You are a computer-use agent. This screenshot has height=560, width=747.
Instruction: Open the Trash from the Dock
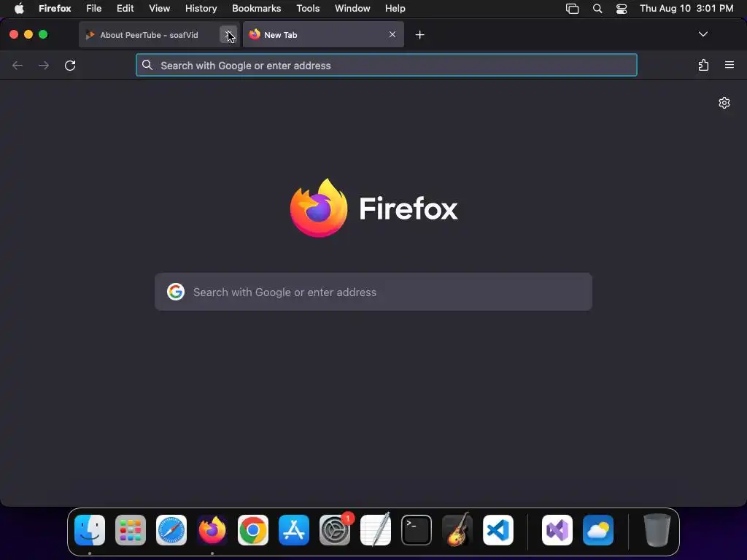[657, 529]
